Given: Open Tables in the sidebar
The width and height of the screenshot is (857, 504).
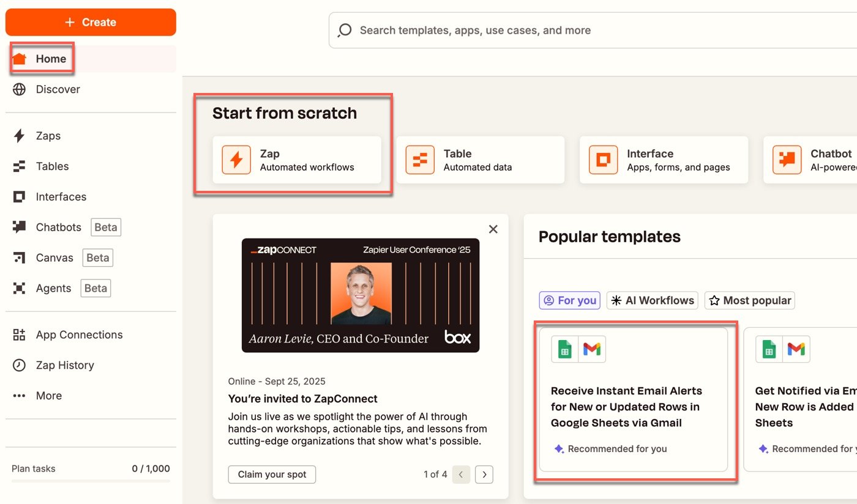Looking at the screenshot, I should (x=91, y=166).
